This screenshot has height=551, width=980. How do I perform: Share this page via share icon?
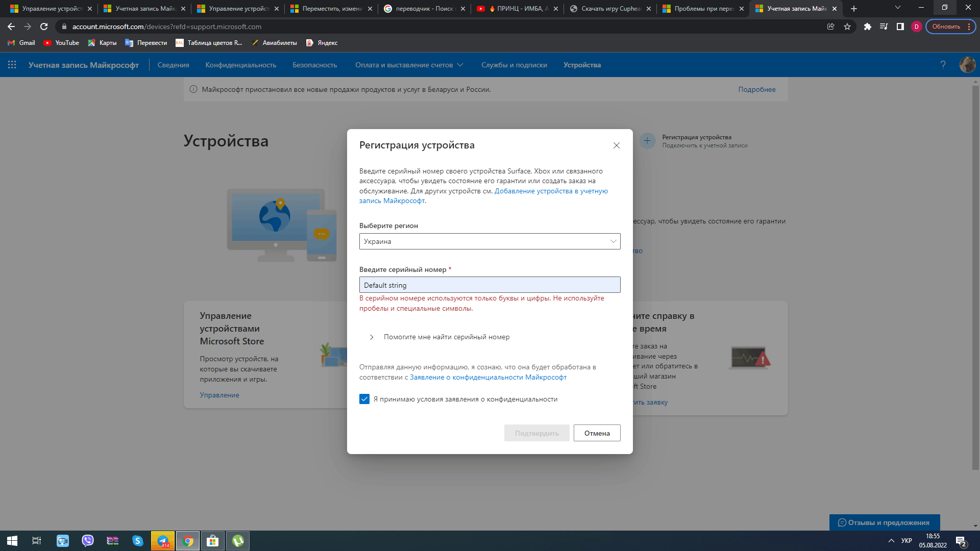(x=830, y=27)
